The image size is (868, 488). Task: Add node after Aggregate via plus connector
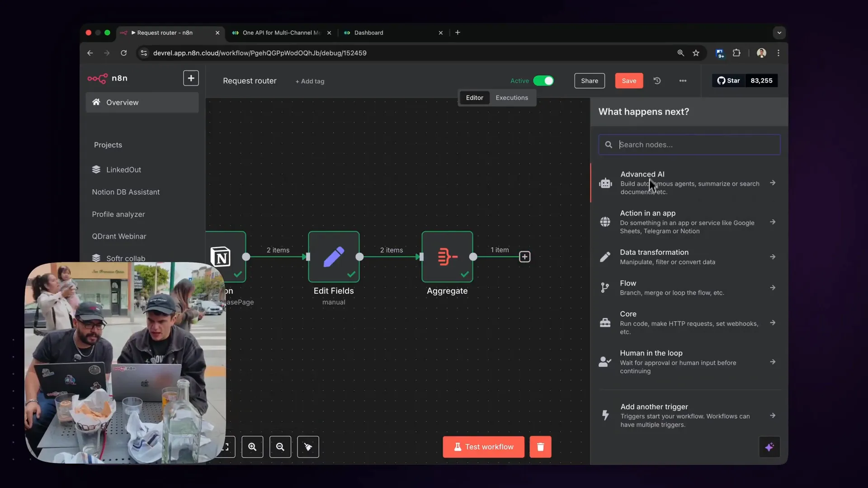tap(524, 257)
